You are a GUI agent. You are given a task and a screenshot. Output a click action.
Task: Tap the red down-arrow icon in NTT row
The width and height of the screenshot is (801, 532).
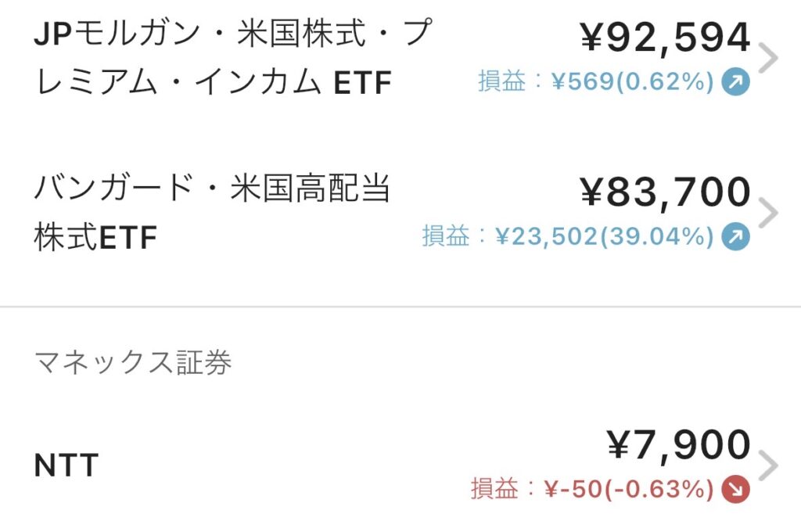coord(735,490)
